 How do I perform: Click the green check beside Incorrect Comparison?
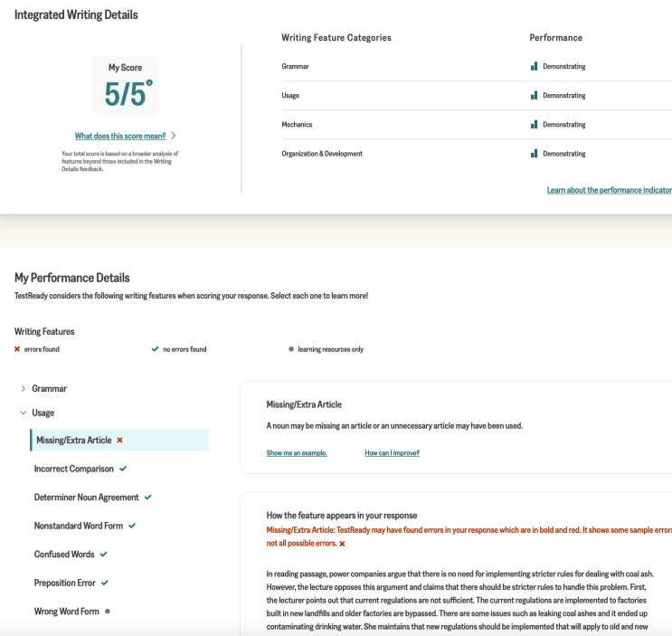123,469
